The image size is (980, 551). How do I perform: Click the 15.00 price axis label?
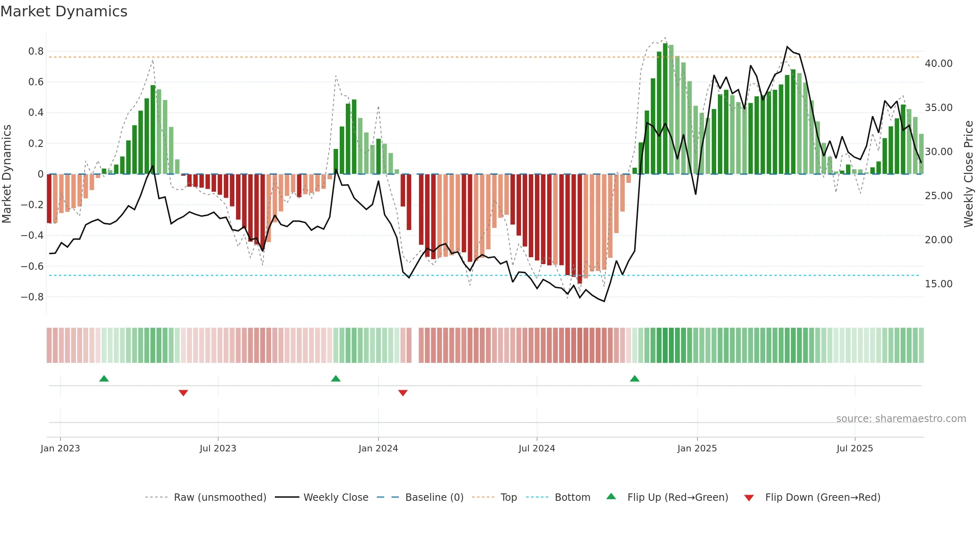939,284
